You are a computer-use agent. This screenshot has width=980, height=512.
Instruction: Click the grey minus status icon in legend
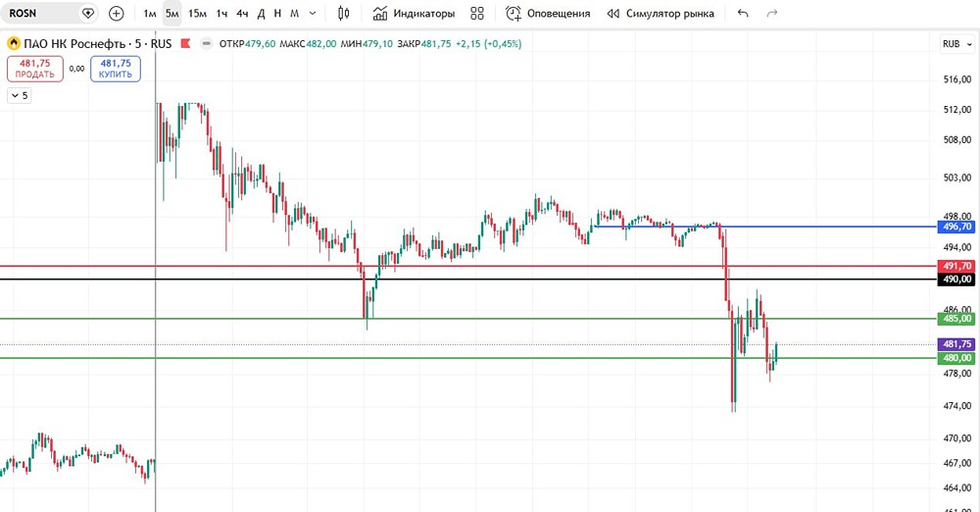tap(206, 44)
